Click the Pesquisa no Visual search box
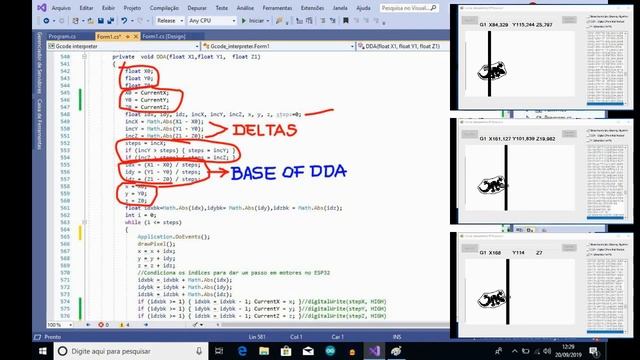Screen dimensions: 640x360 pyautogui.click(x=409, y=8)
